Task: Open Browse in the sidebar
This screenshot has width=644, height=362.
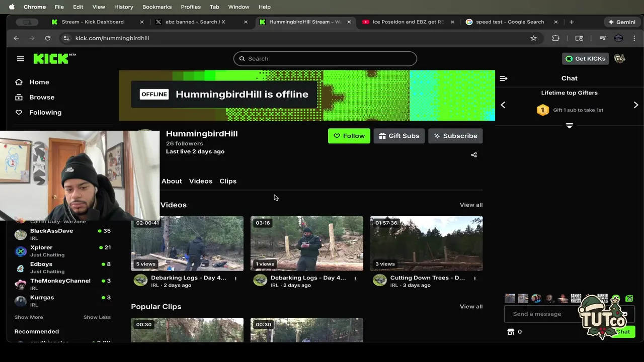Action: click(42, 97)
